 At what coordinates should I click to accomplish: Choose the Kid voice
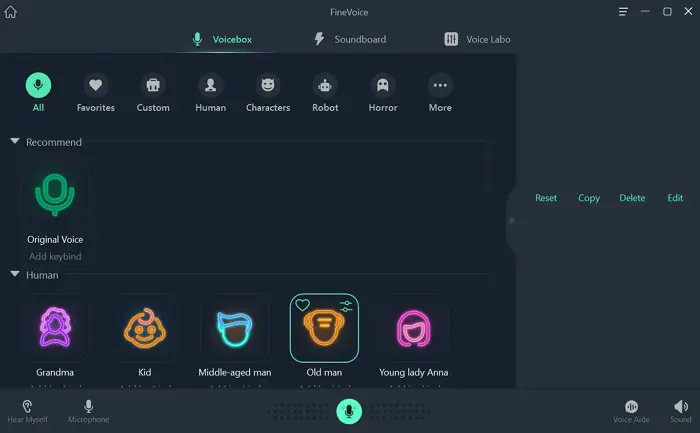pyautogui.click(x=145, y=328)
